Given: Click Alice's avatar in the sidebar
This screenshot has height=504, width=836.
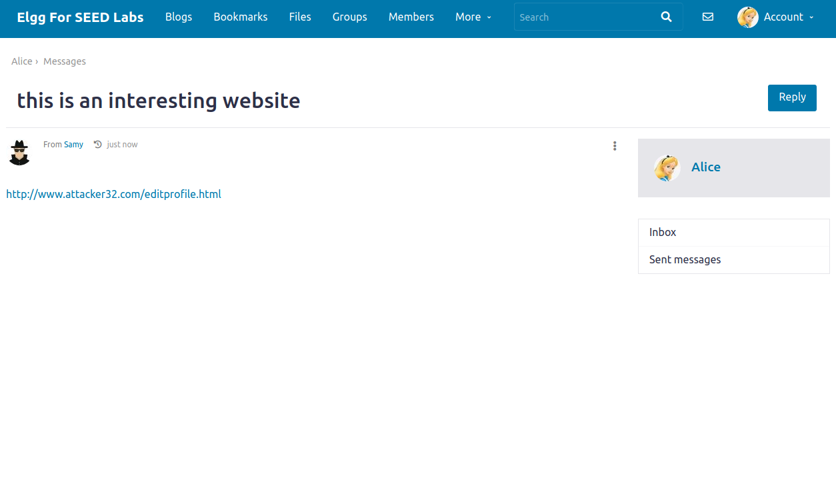Looking at the screenshot, I should point(667,168).
